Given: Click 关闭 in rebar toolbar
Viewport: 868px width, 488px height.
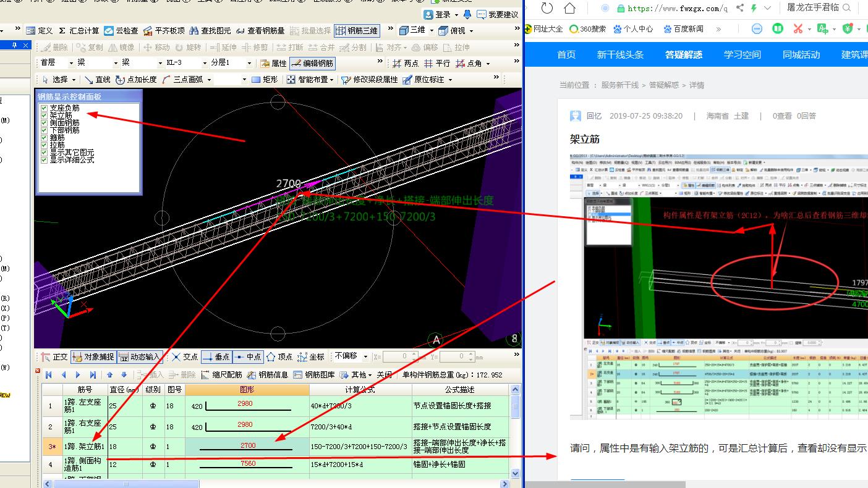Looking at the screenshot, I should tap(385, 374).
